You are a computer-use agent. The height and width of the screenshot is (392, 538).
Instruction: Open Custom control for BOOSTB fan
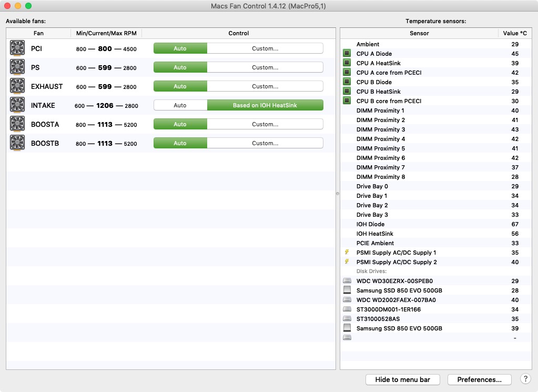point(265,143)
